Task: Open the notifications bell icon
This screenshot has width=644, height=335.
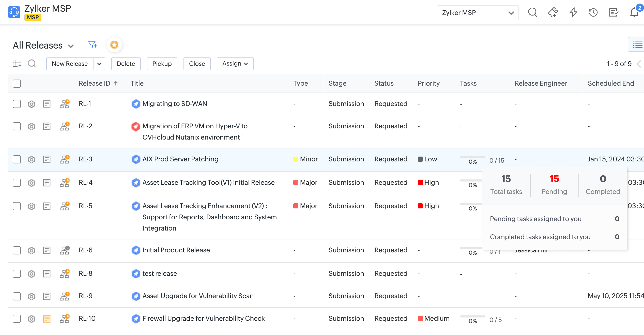Action: coord(634,12)
